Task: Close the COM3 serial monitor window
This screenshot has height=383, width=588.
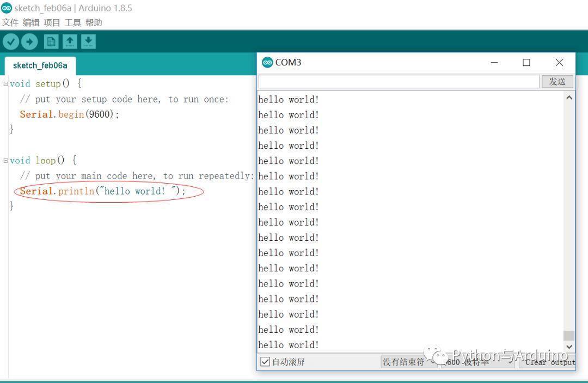Action: pyautogui.click(x=559, y=62)
